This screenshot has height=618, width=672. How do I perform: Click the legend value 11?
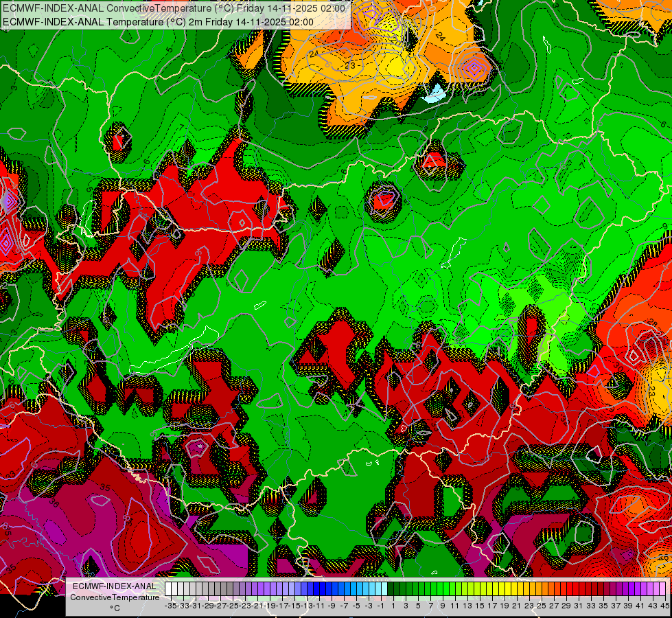tap(455, 606)
